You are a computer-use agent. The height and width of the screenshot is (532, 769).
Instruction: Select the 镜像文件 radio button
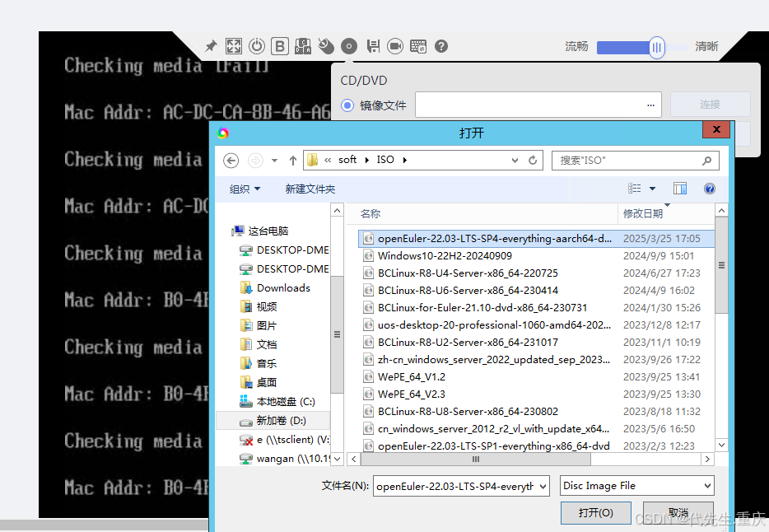347,105
